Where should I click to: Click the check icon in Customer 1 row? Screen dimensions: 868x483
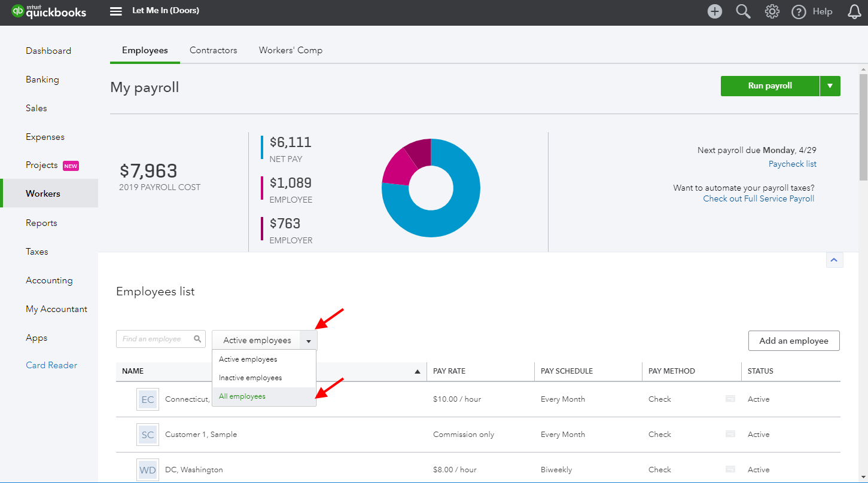730,434
